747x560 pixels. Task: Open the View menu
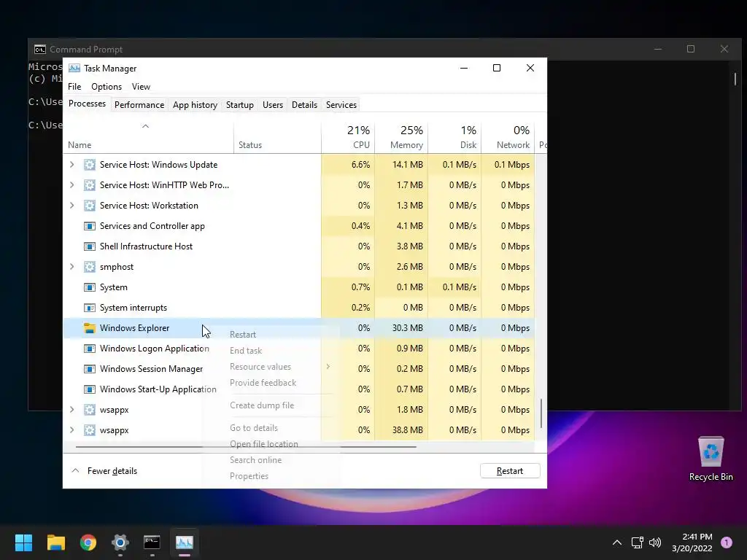(141, 87)
